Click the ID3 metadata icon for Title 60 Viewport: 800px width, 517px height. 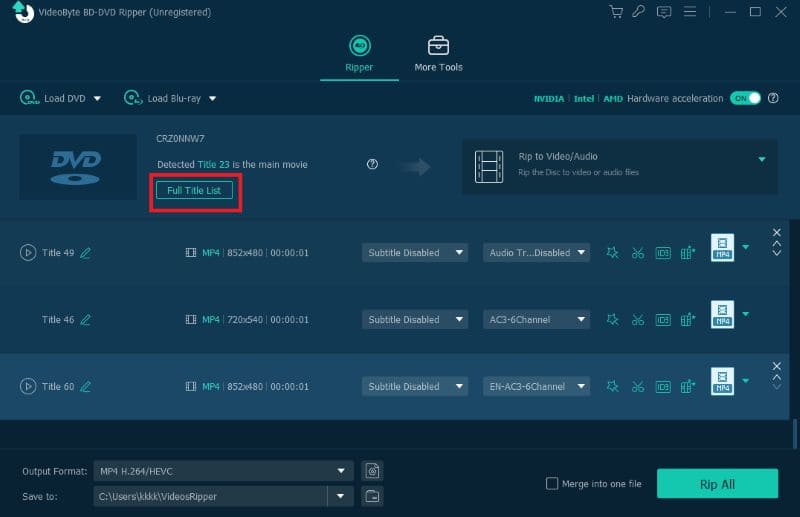tap(662, 387)
